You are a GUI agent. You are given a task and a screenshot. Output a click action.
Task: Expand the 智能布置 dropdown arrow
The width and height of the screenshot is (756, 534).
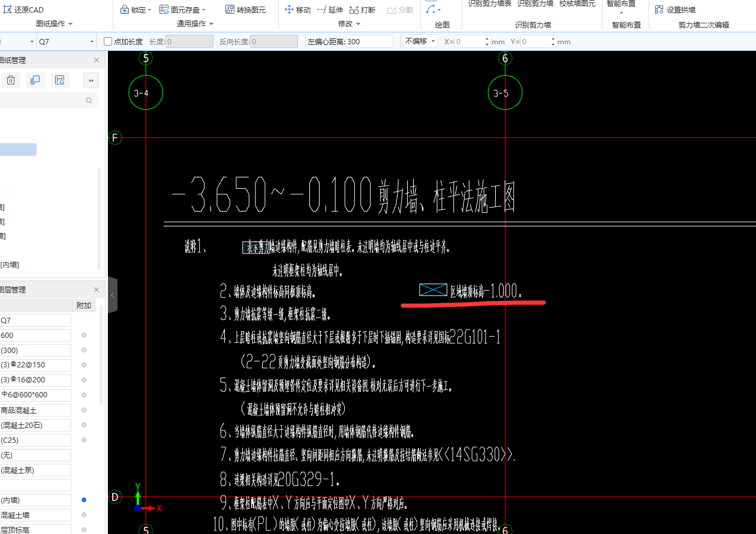coord(621,12)
